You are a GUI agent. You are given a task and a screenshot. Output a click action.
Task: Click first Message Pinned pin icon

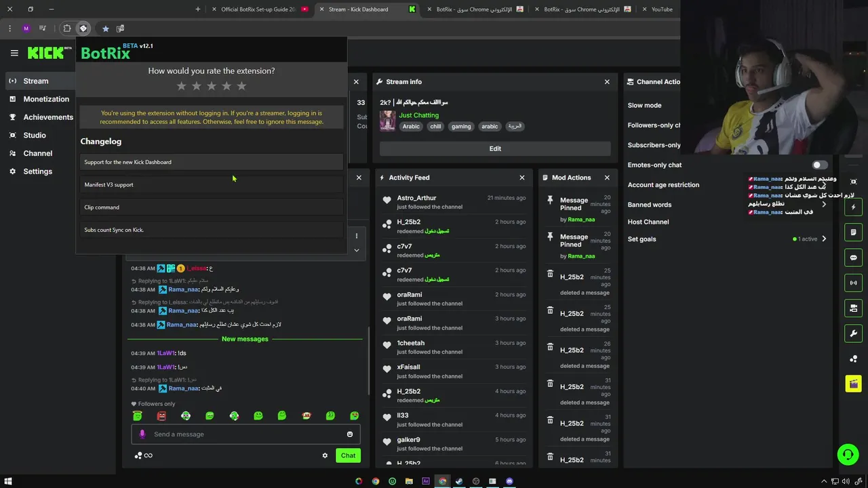click(x=550, y=200)
